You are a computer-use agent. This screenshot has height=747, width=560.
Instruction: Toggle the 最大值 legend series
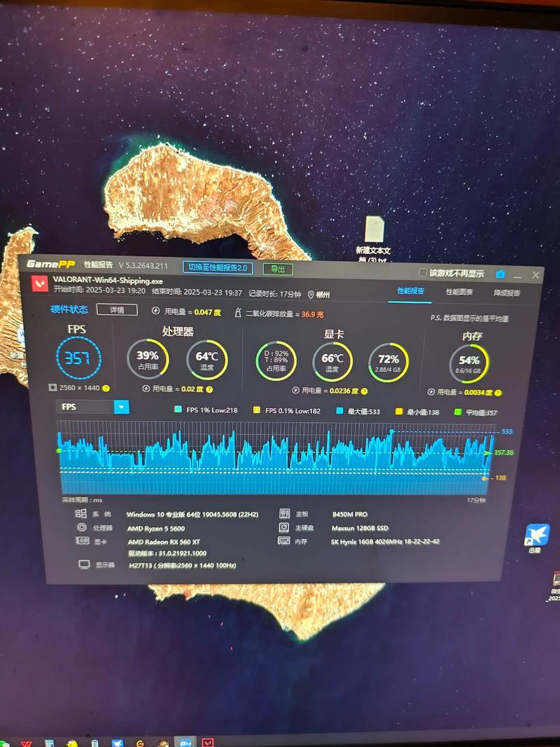[339, 412]
